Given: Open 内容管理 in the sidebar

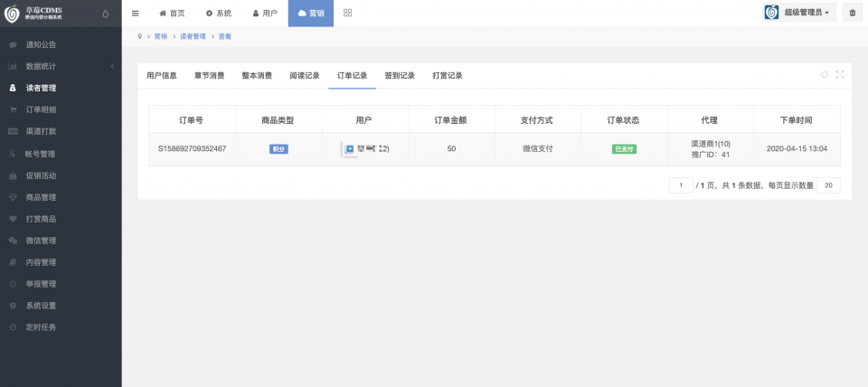Looking at the screenshot, I should pos(61,262).
